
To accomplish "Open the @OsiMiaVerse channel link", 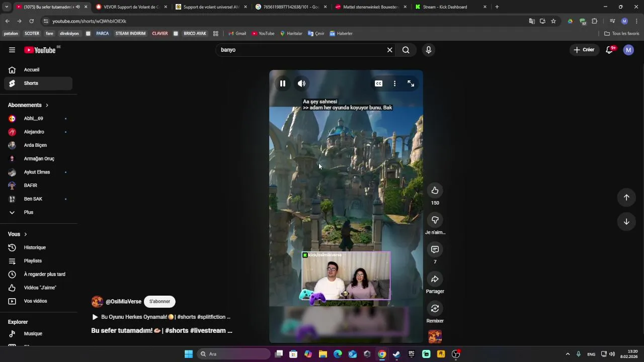I will [123, 302].
